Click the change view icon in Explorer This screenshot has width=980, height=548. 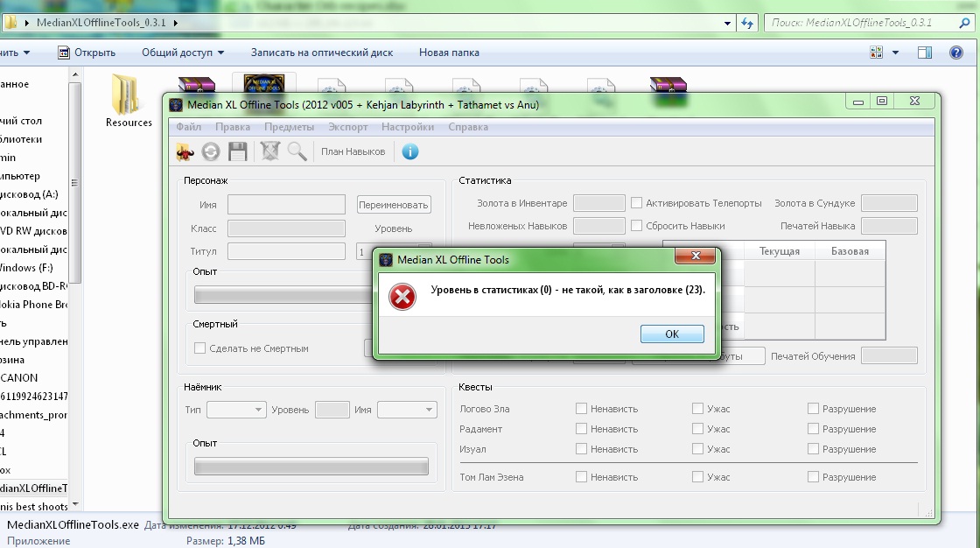pos(876,53)
